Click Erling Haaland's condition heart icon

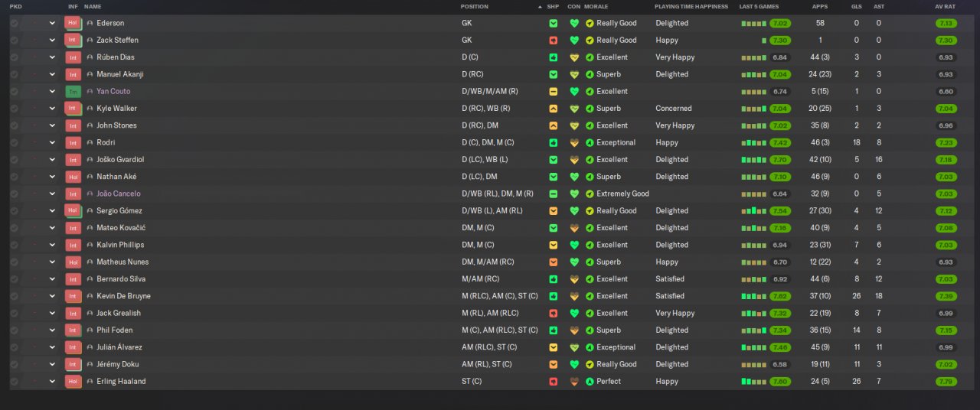[x=574, y=381]
